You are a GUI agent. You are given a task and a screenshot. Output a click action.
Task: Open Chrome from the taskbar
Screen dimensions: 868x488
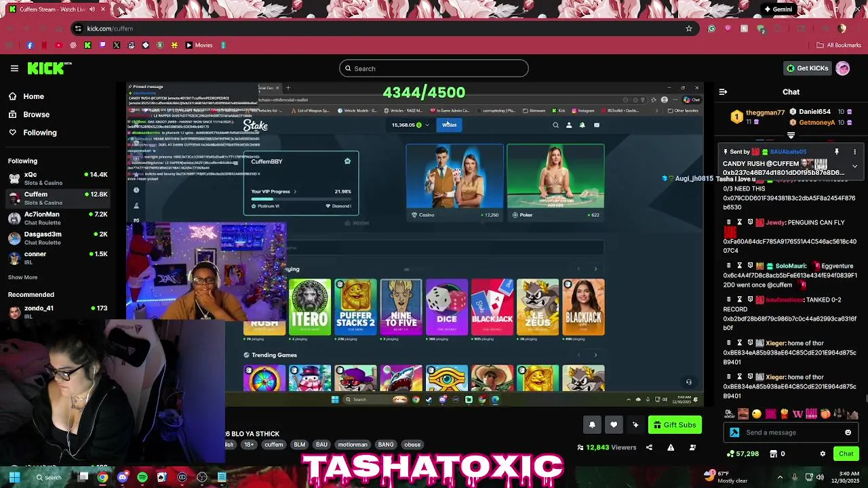(x=102, y=477)
